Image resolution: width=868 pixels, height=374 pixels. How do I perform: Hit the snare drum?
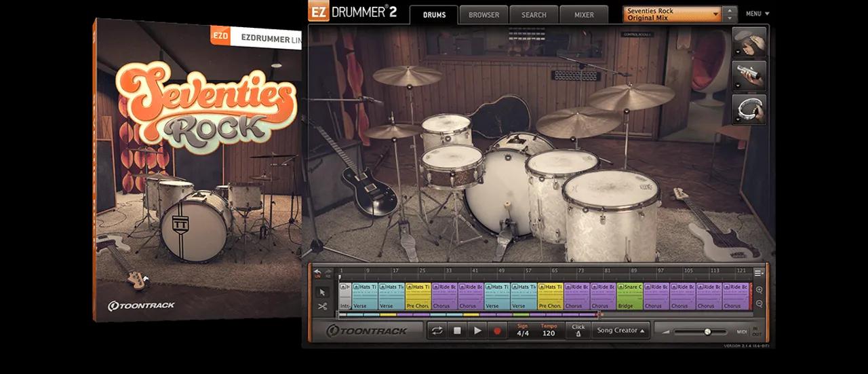pos(452,165)
